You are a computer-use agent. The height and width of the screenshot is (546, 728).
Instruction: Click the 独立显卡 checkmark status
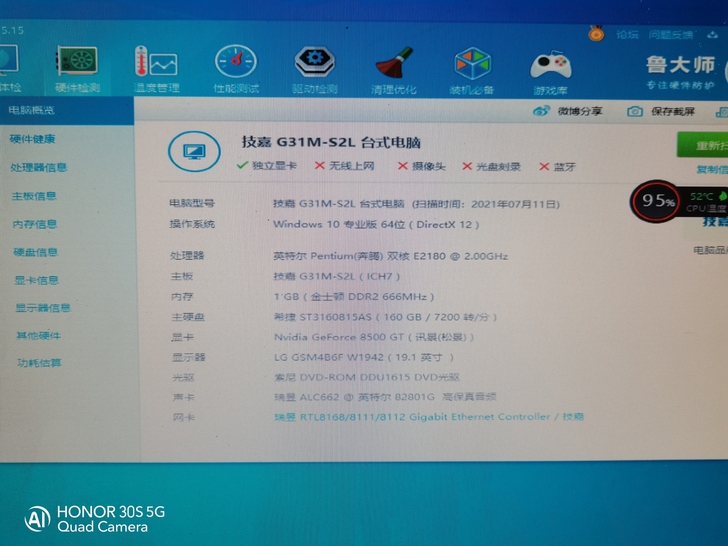(267, 165)
